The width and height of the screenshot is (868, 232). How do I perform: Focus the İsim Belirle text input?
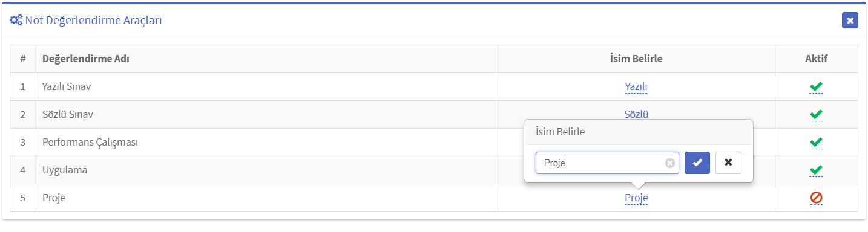607,163
